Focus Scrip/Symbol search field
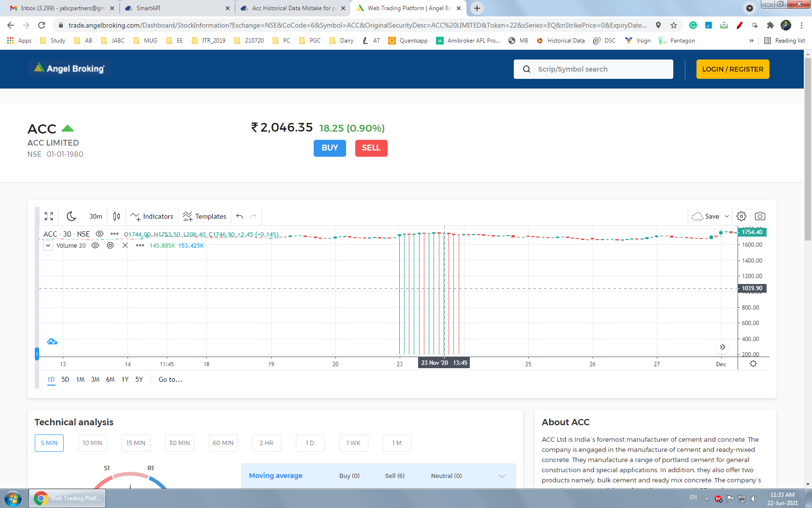The height and width of the screenshot is (508, 812). [x=594, y=69]
